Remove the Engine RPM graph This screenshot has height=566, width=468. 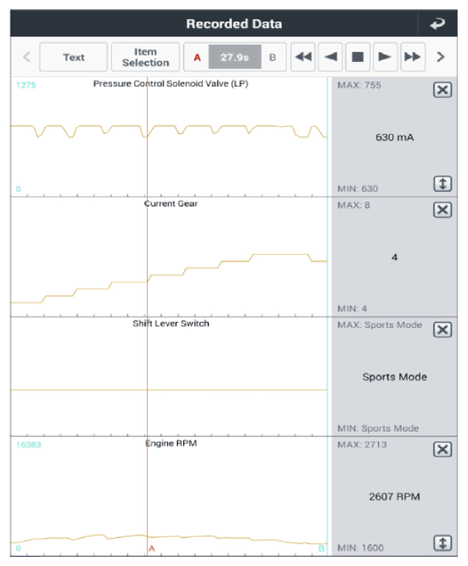[442, 449]
